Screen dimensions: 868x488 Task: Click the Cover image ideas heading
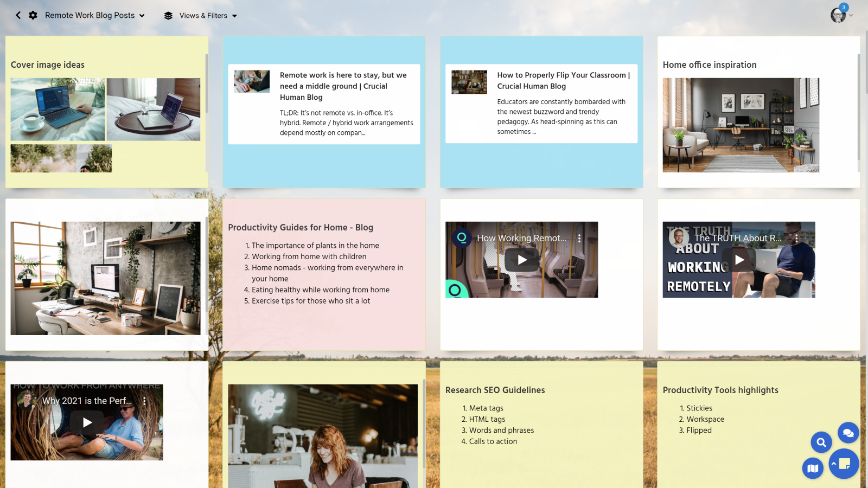click(x=48, y=65)
